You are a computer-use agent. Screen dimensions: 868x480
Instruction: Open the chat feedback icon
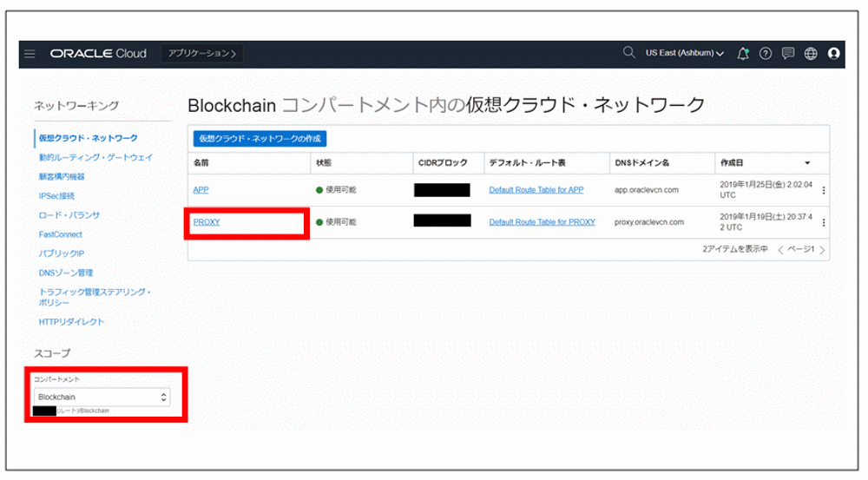click(788, 54)
